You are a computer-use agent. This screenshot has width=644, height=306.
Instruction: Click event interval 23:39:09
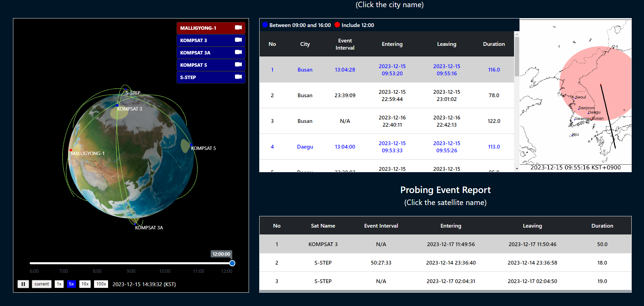click(x=345, y=95)
